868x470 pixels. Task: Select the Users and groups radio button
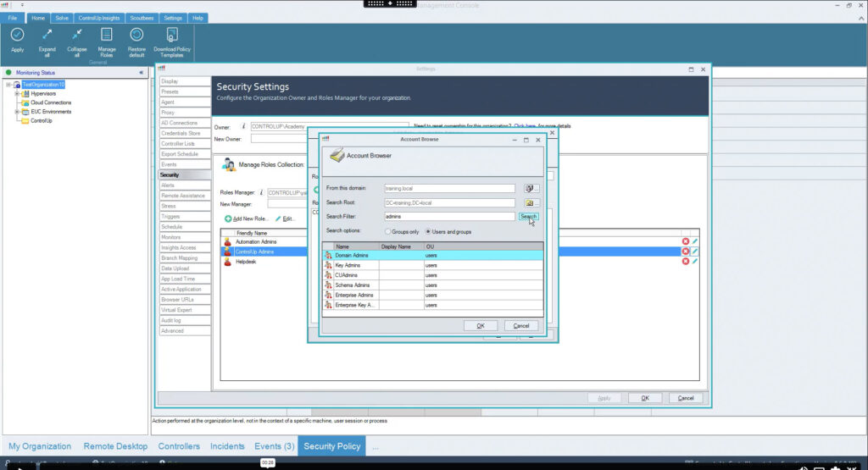click(429, 231)
